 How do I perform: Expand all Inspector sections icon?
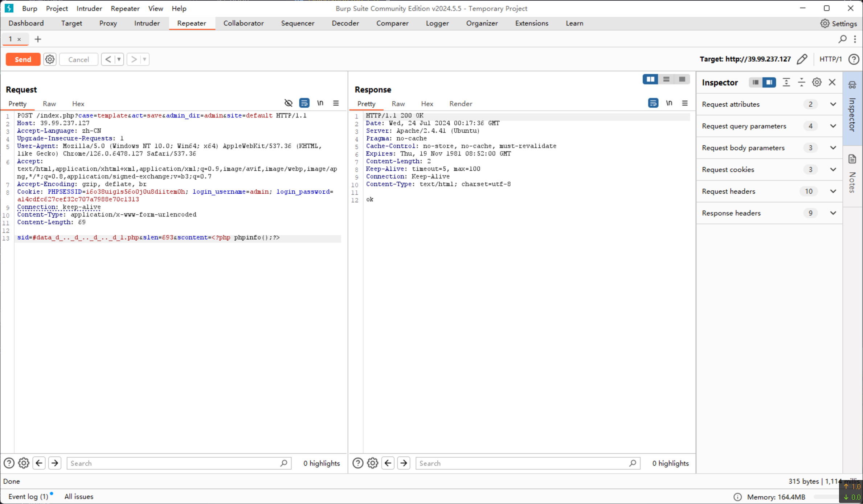pyautogui.click(x=786, y=82)
